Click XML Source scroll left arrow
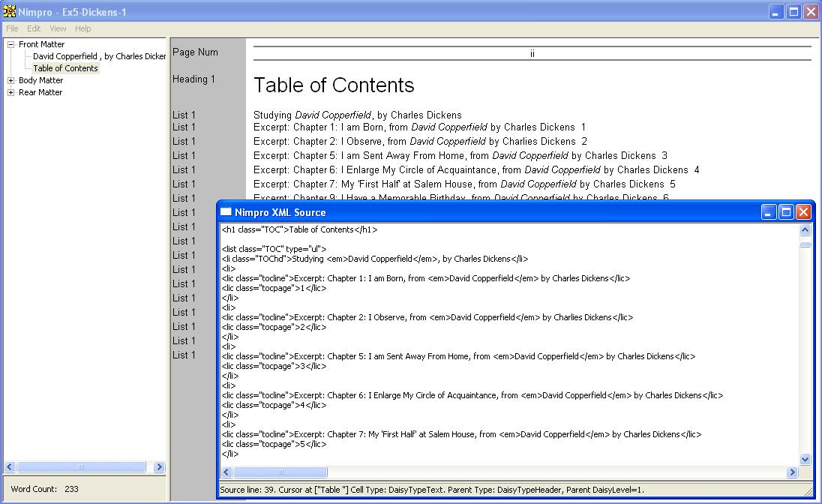Screen dimensions: 822x504 (226, 472)
